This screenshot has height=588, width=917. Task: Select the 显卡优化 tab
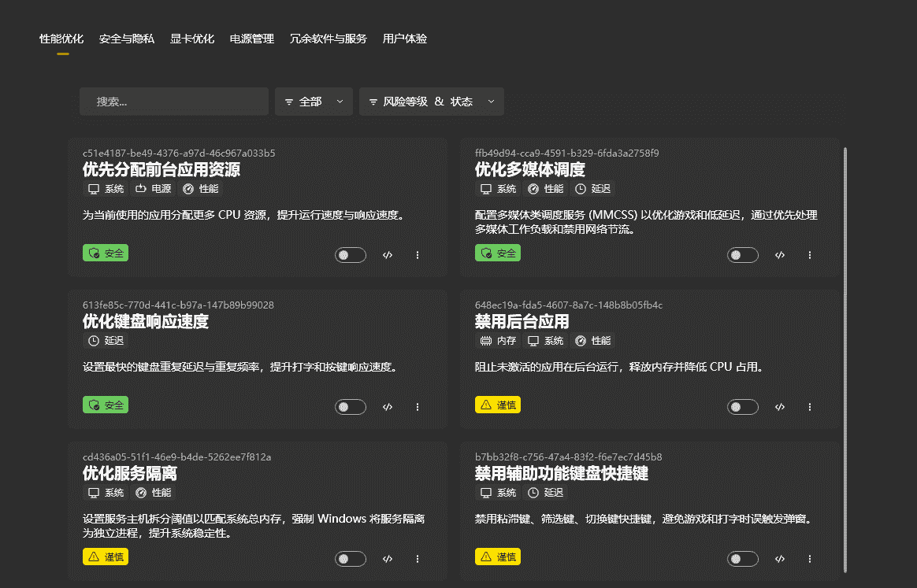191,39
